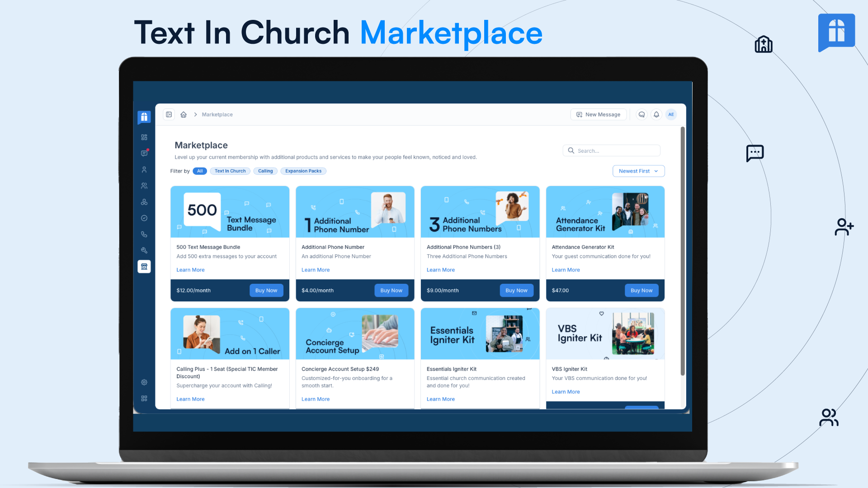The height and width of the screenshot is (488, 868).
Task: Open the phone calling icon in sidebar
Action: tap(144, 234)
